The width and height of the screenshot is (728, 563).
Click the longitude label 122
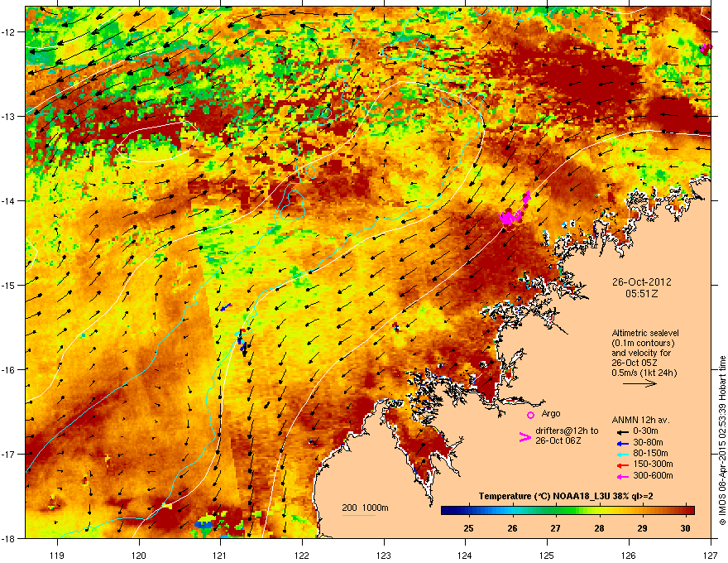[x=302, y=555]
